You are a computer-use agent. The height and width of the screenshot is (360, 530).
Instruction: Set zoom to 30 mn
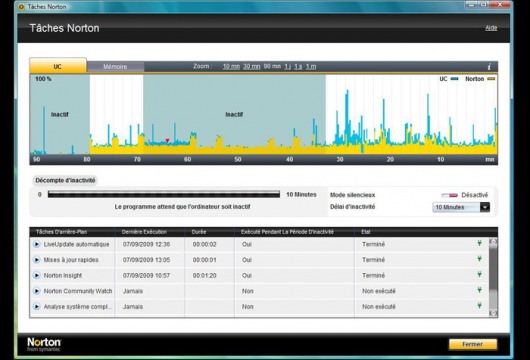(x=252, y=66)
